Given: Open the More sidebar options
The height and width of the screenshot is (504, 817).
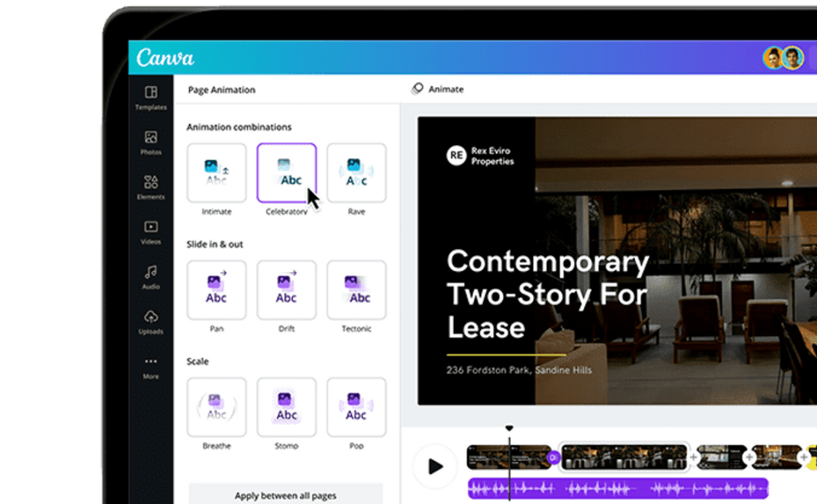Looking at the screenshot, I should point(151,368).
